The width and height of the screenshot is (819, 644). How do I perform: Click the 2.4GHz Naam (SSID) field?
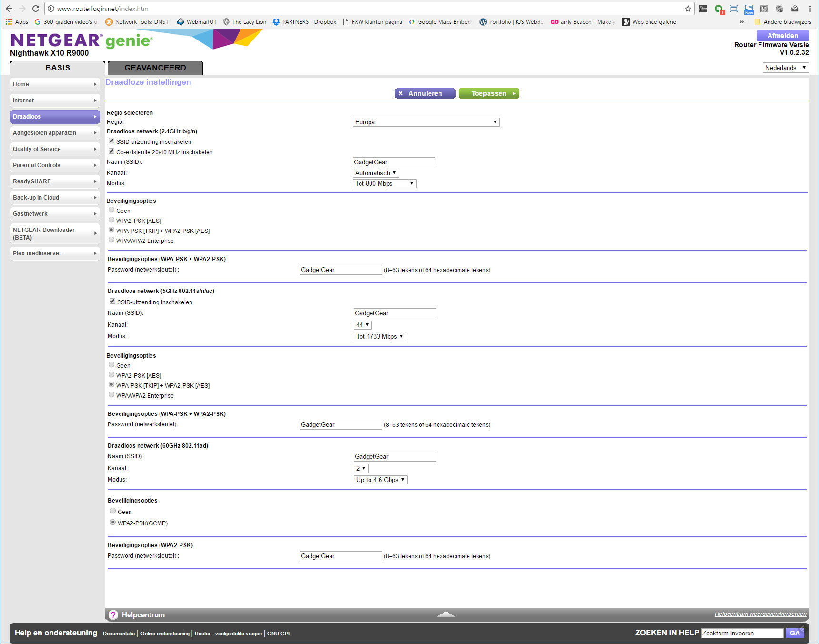coord(394,162)
